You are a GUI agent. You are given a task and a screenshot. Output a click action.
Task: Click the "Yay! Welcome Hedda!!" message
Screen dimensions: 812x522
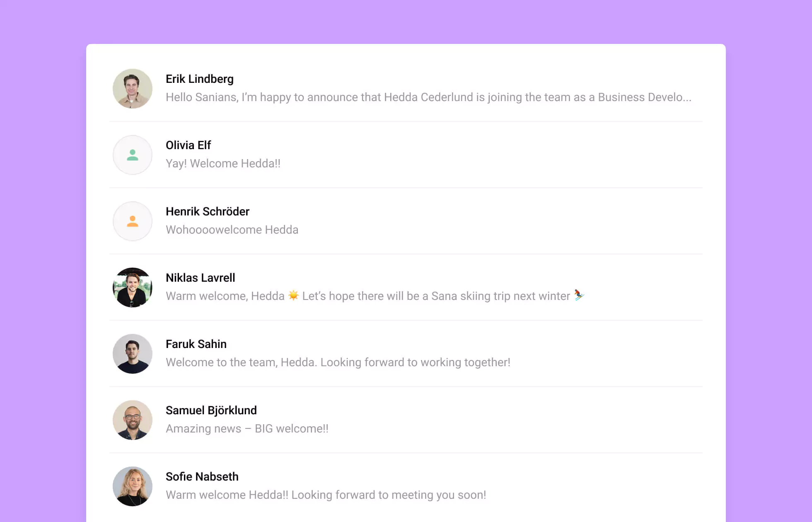click(223, 163)
